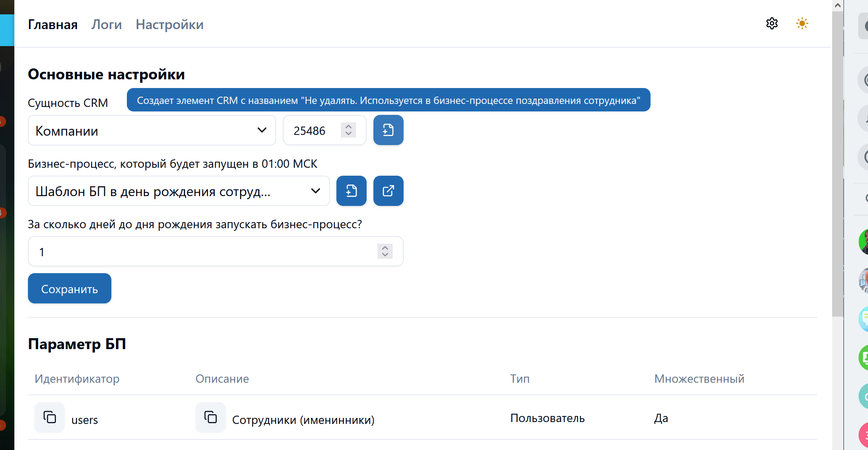Open the Настройки tab
This screenshot has width=868, height=450.
coord(170,25)
